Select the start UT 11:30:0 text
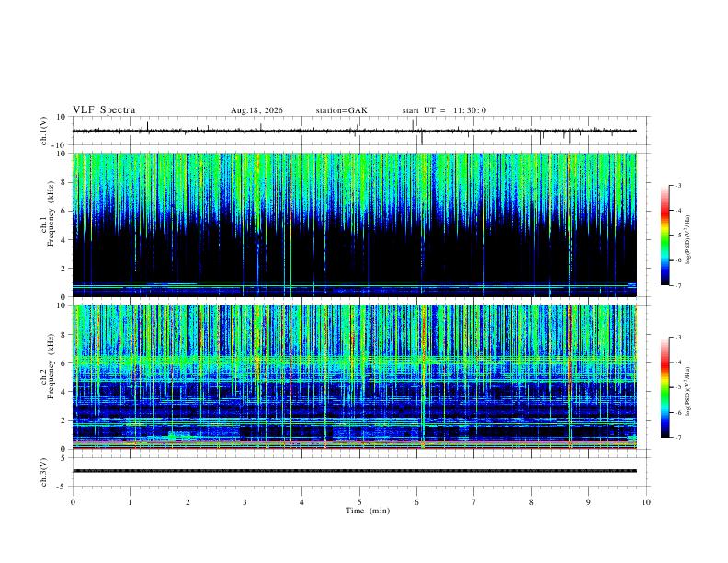Viewport: 728px width, 563px height. [x=444, y=110]
